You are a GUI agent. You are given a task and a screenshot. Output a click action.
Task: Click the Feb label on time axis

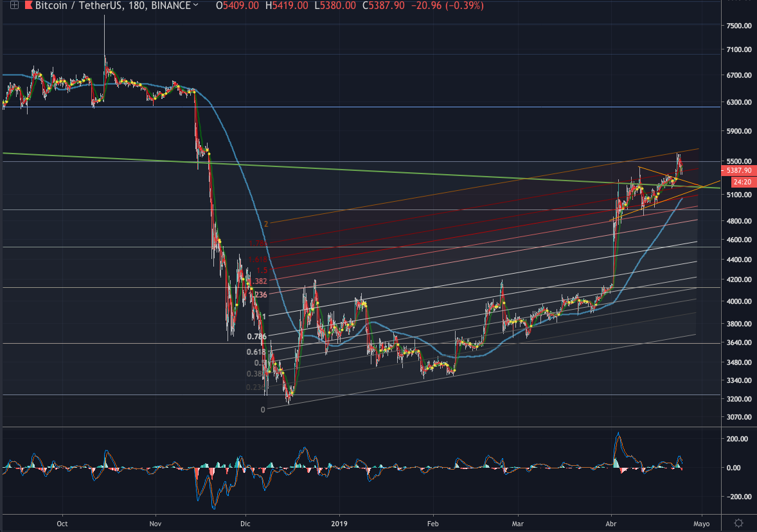[x=433, y=523]
